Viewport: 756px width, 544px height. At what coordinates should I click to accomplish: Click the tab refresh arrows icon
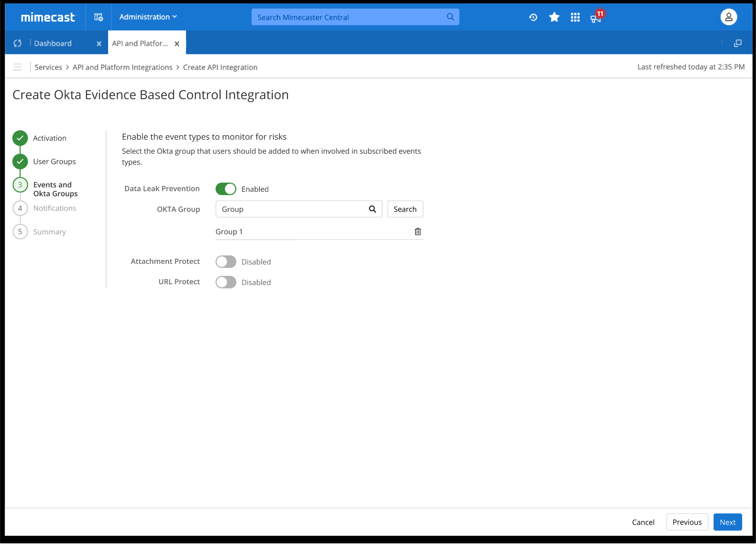coord(18,43)
